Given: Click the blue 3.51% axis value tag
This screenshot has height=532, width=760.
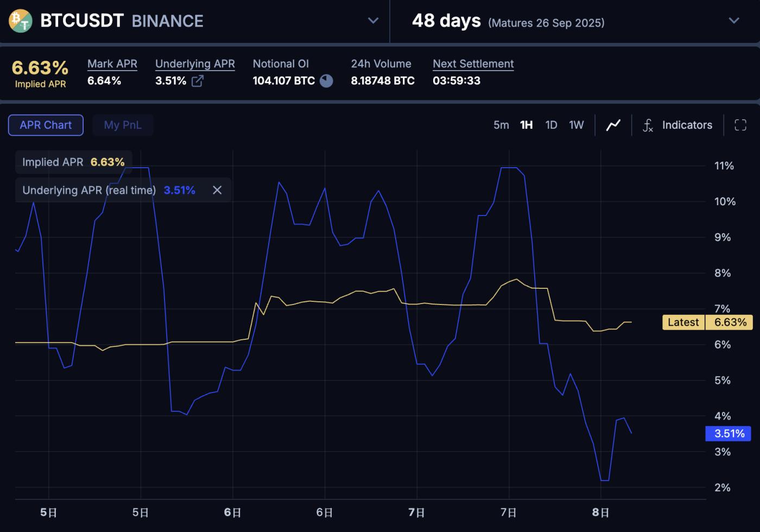Looking at the screenshot, I should click(729, 434).
